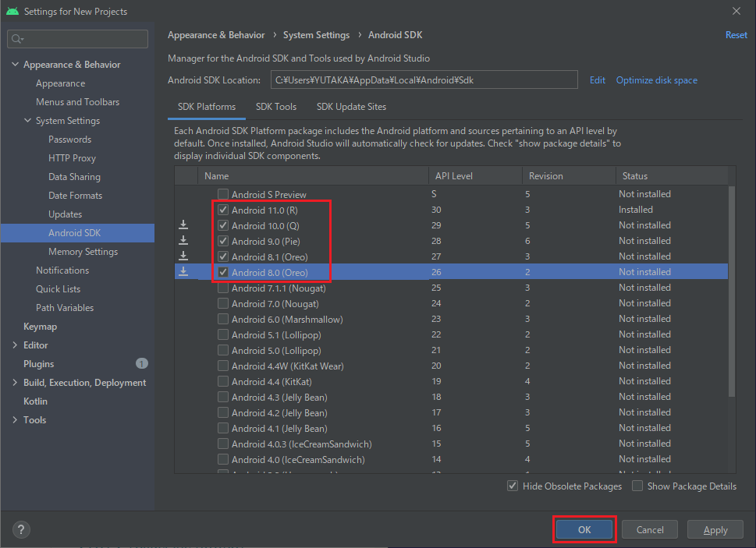Check the Android 7.1.1 (Nougat) checkbox
This screenshot has height=548, width=756.
pyautogui.click(x=223, y=288)
